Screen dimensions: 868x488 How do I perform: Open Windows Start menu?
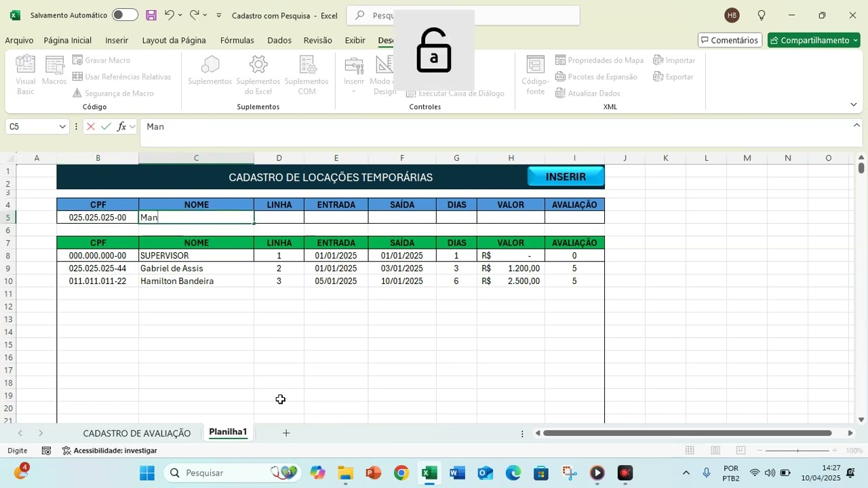147,473
